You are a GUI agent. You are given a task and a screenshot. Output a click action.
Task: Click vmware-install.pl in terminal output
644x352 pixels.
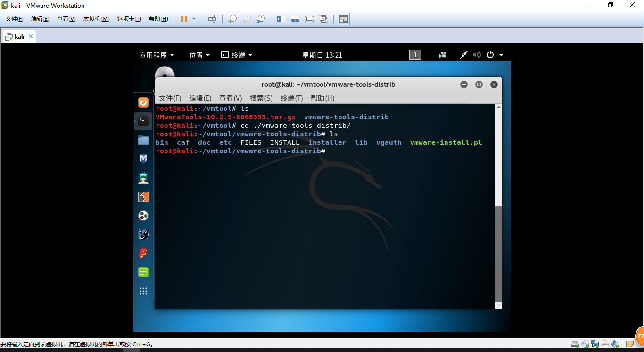point(446,142)
